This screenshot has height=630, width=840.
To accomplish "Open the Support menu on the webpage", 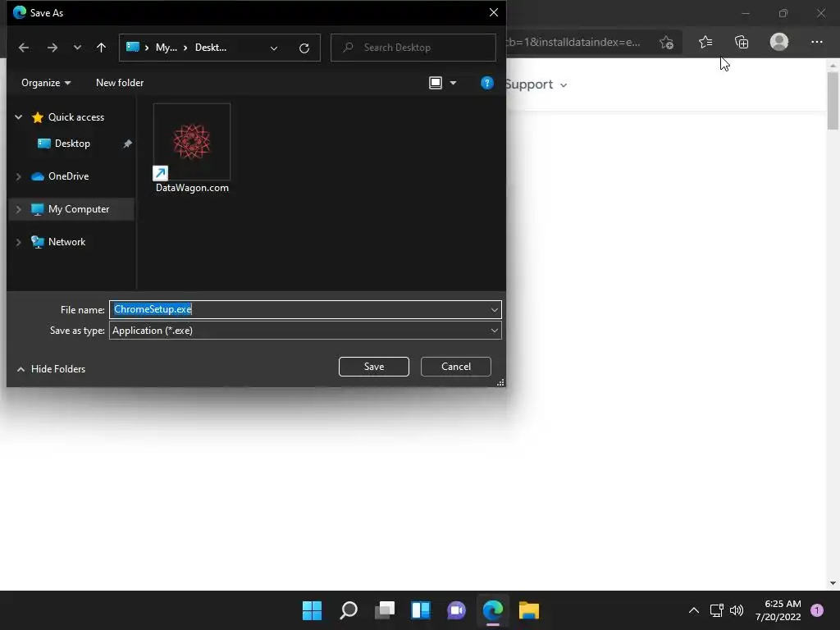I will [x=536, y=84].
